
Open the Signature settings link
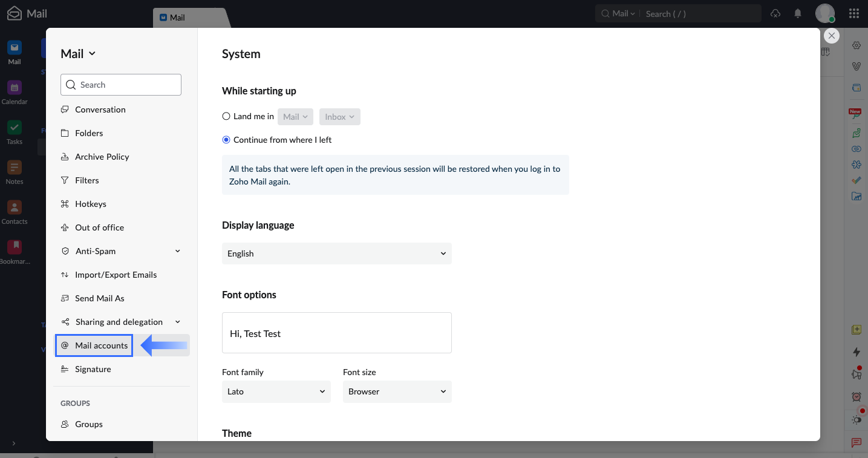point(93,368)
